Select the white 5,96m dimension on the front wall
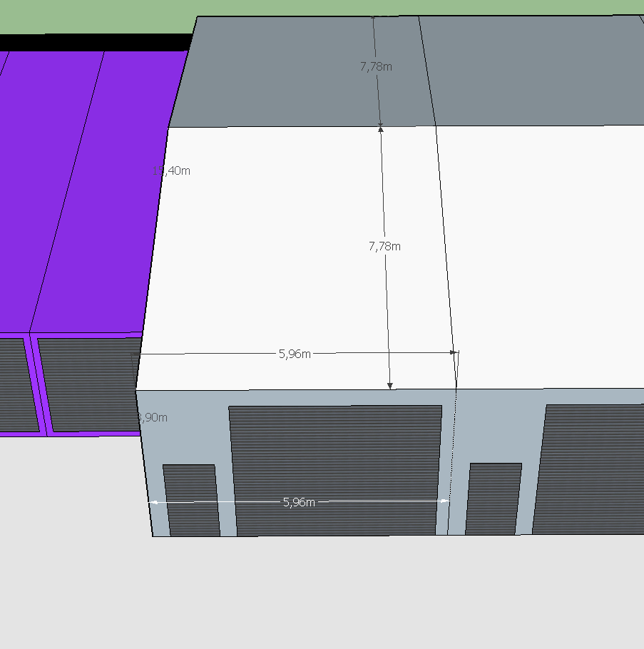 (x=299, y=502)
